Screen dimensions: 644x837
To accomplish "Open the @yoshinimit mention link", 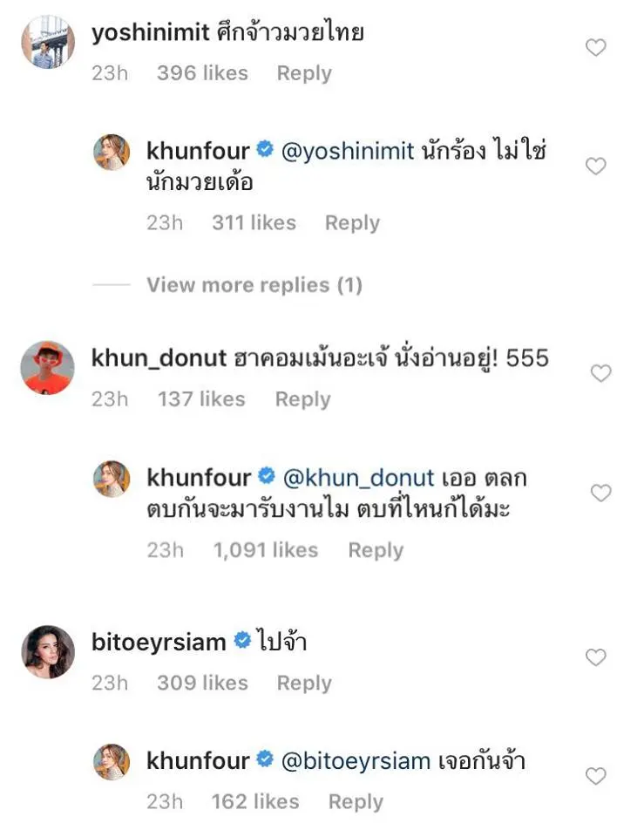I will pos(348,151).
